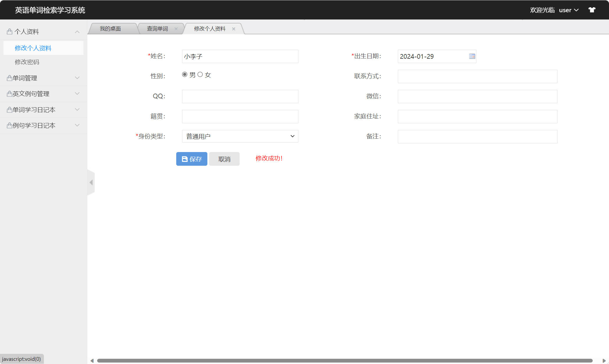The width and height of the screenshot is (609, 364).
Task: Click the save disk icon on 保存 button
Action: (185, 159)
